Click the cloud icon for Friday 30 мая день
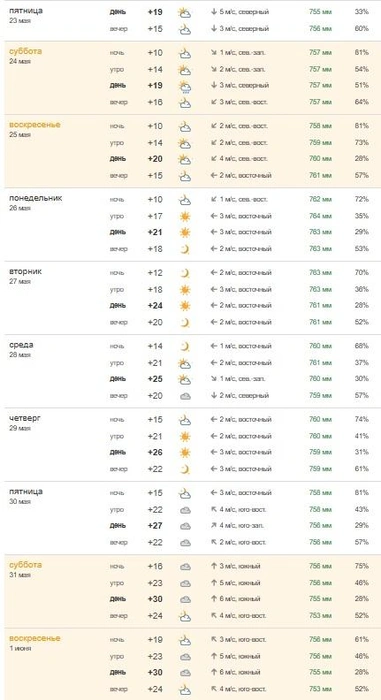This screenshot has height=700, width=381. pyautogui.click(x=185, y=526)
